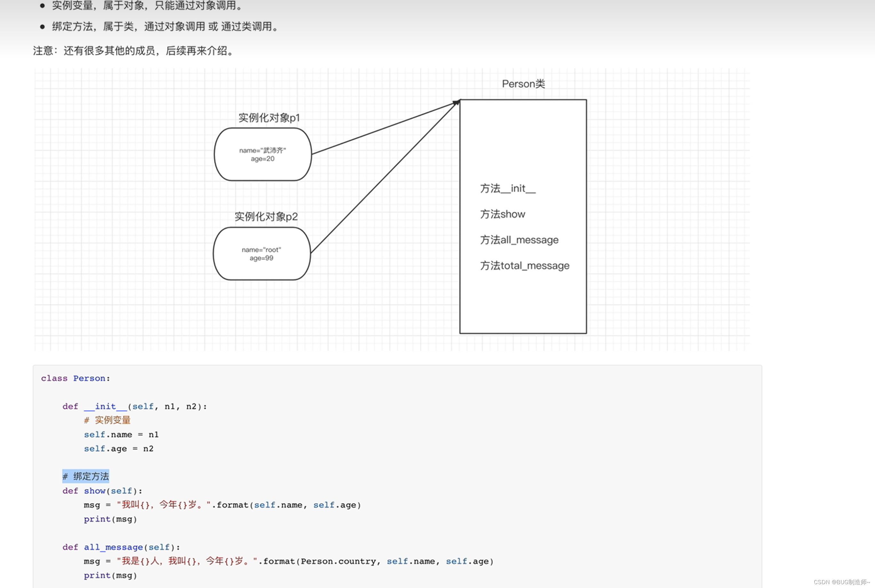This screenshot has height=588, width=875.
Task: Click the name="root" age=99 label
Action: click(261, 253)
